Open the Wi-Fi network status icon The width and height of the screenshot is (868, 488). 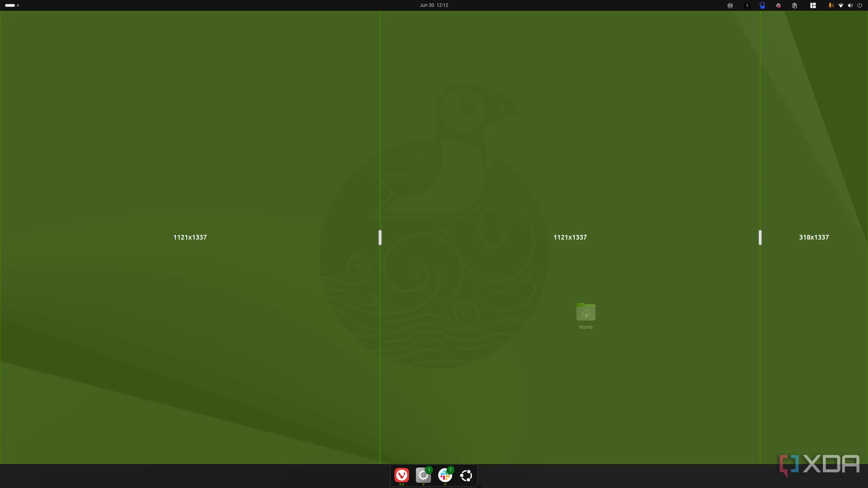pyautogui.click(x=841, y=5)
